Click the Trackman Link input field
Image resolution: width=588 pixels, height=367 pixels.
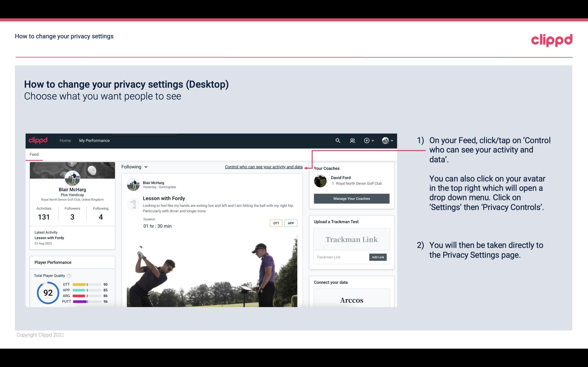pos(340,257)
